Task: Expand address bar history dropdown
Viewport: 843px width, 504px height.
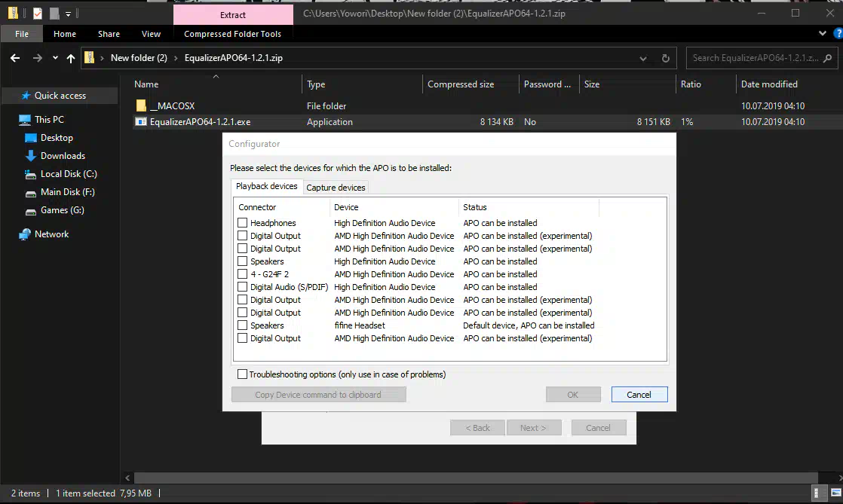Action: click(x=643, y=58)
